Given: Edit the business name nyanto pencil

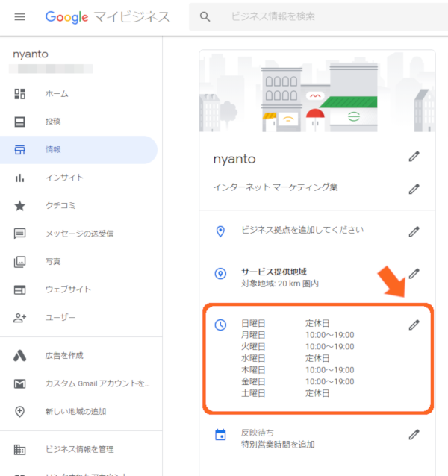Looking at the screenshot, I should tap(414, 157).
